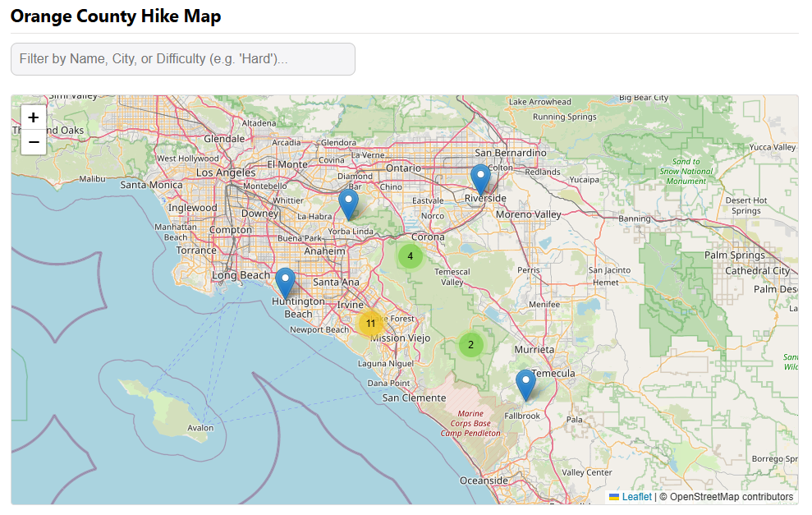Focus the hike filter search field

pyautogui.click(x=183, y=59)
